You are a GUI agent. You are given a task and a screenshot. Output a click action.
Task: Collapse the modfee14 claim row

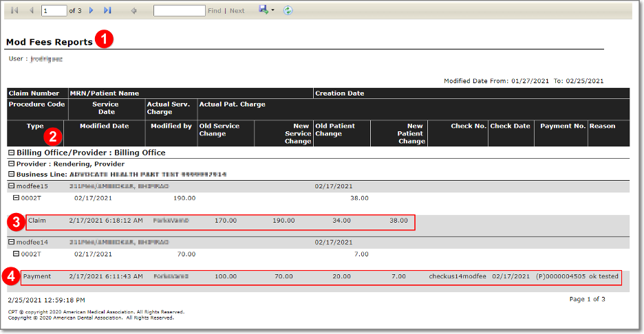[x=11, y=243]
